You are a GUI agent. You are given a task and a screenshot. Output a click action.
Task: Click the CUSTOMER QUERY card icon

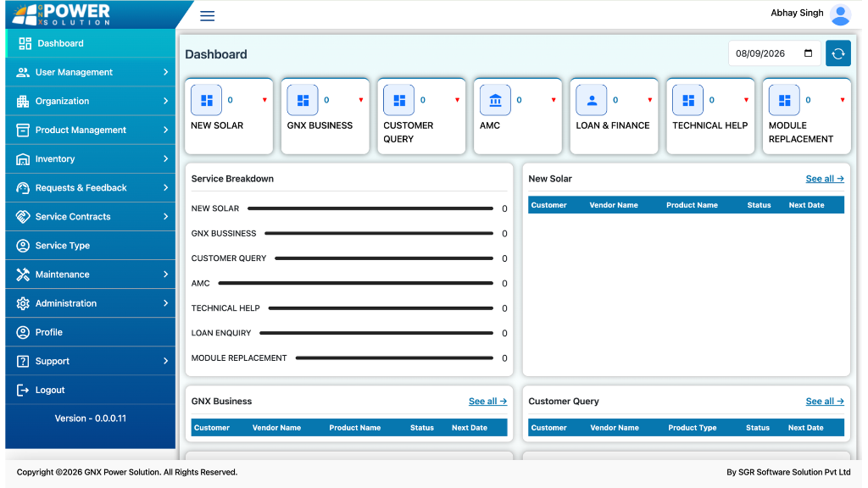coord(399,100)
